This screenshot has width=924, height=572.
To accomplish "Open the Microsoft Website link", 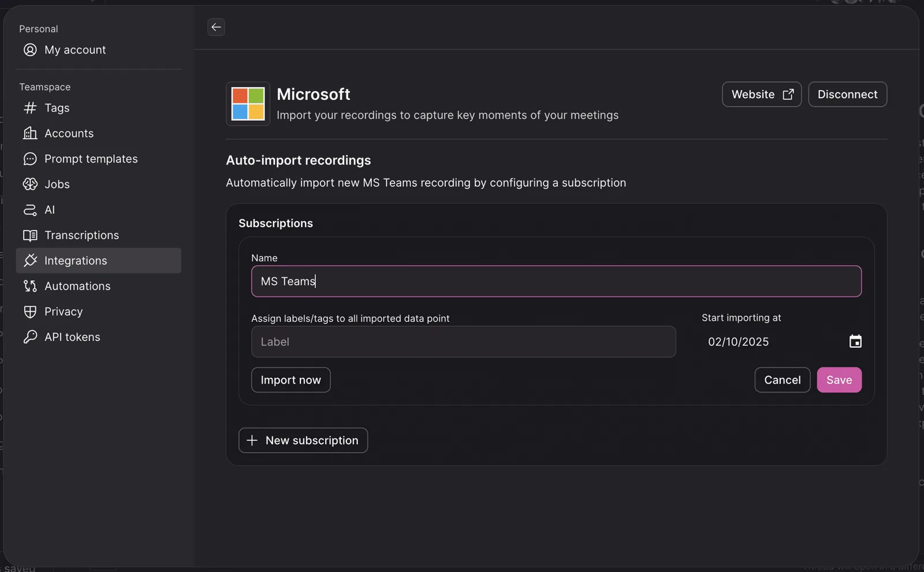I will tap(762, 94).
